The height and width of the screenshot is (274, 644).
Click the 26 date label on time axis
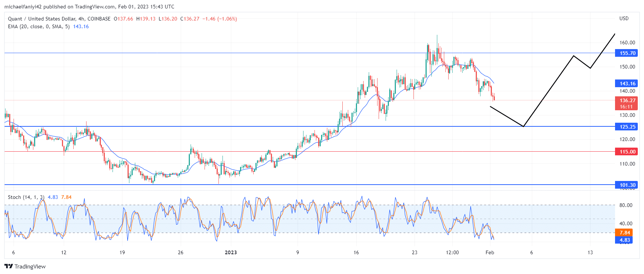(180, 252)
